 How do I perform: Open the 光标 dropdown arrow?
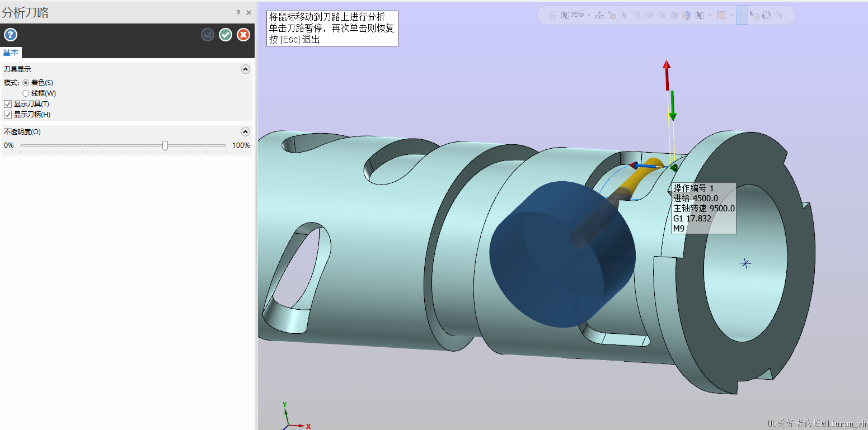[589, 15]
